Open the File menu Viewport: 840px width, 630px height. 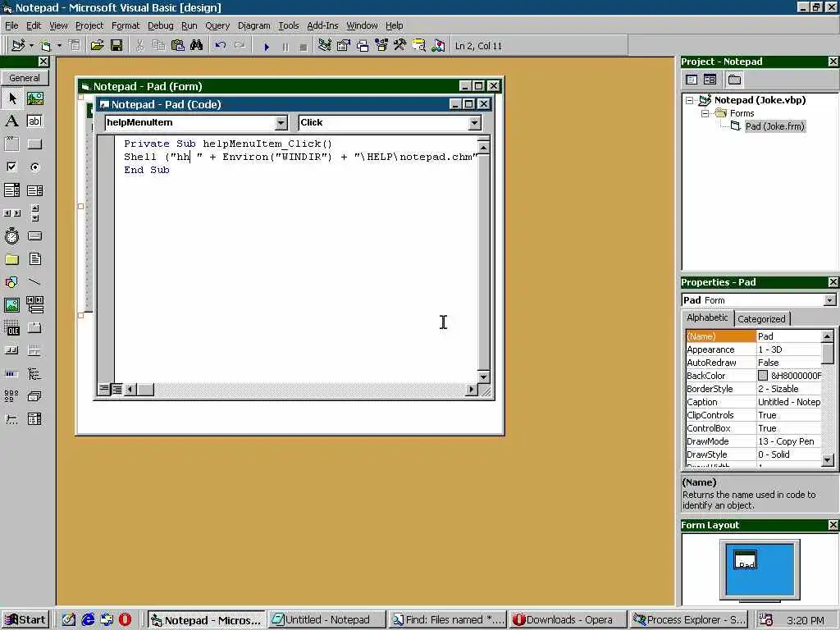point(11,25)
